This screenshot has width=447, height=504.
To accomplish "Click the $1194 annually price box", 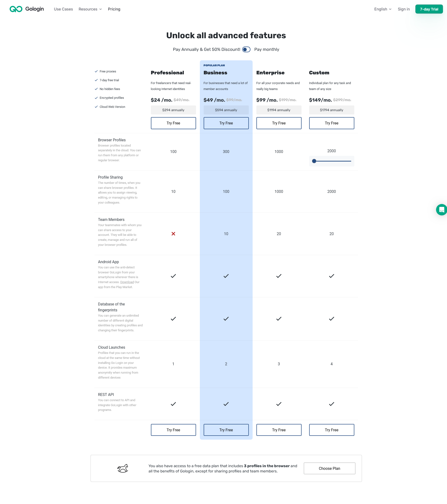I will point(279,110).
